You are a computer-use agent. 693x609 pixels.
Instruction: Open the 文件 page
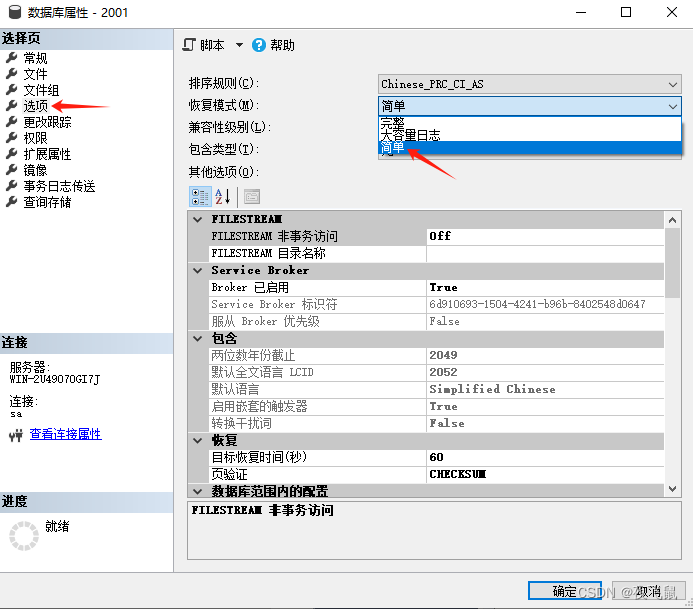coord(35,74)
